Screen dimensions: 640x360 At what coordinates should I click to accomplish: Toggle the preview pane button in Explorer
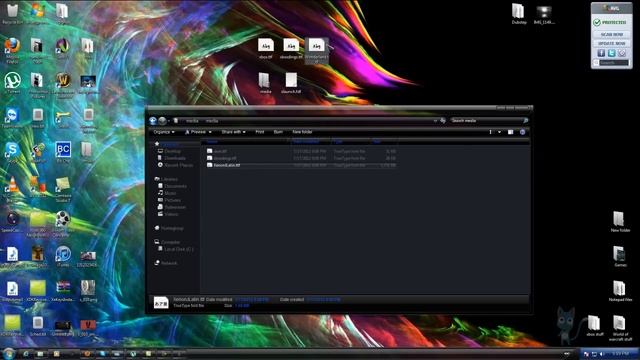tap(510, 132)
